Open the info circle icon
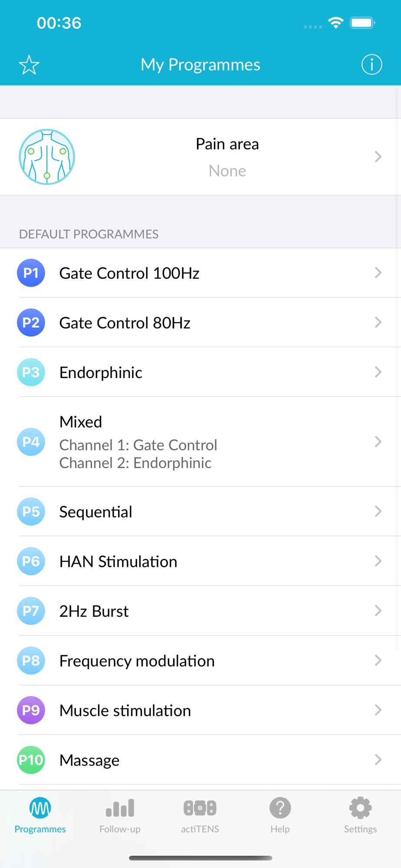This screenshot has height=868, width=401. [x=371, y=65]
